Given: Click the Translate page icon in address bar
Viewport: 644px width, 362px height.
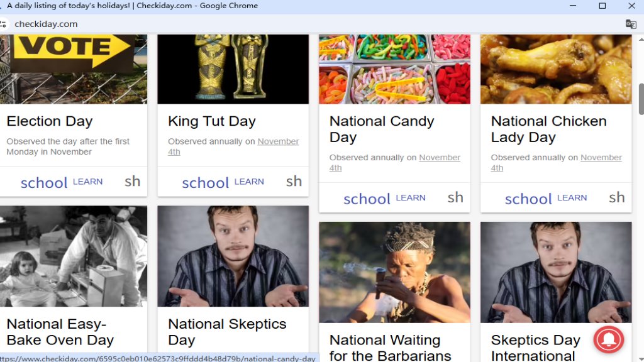Looking at the screenshot, I should coord(631,24).
